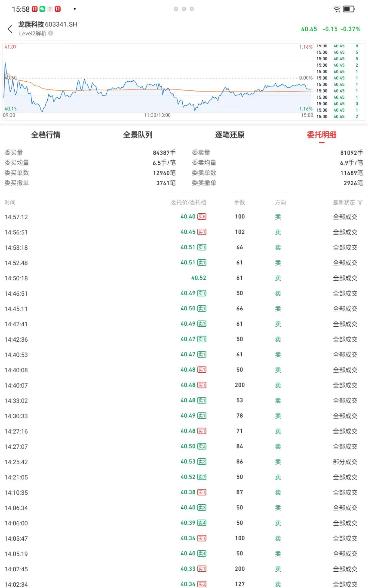Open the tick-by-tick trade list
Screen dimensions: 368x588
[x=340, y=81]
